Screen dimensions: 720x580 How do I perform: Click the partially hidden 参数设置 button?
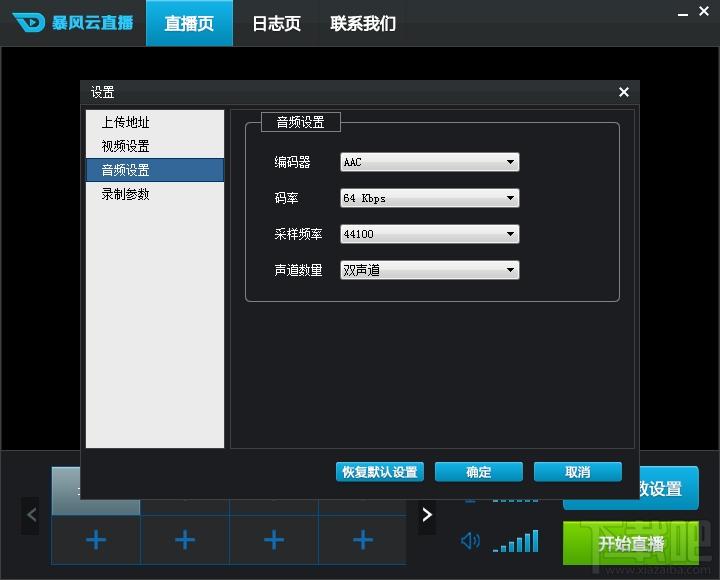point(669,488)
